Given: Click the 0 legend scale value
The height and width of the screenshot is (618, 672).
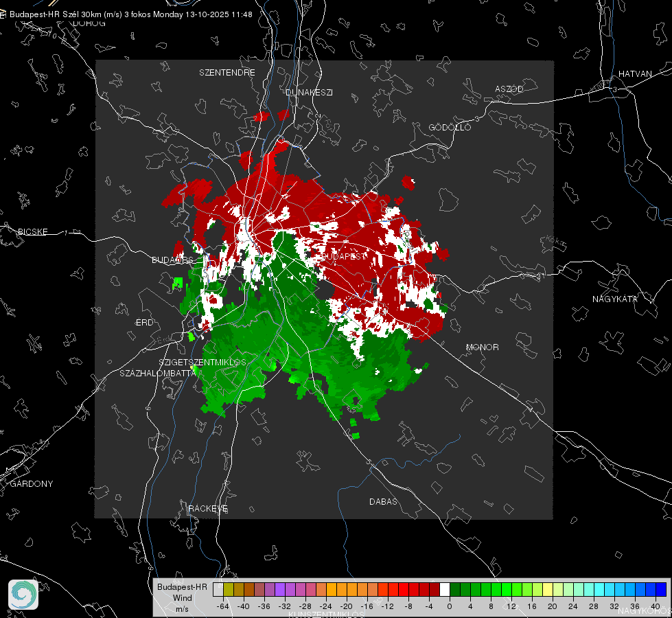Looking at the screenshot, I should point(450,607).
